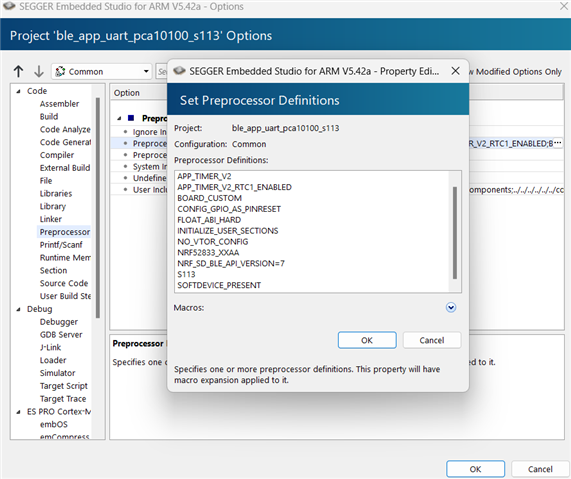
Task: Click the down arrow navigation icon
Action: click(x=39, y=71)
